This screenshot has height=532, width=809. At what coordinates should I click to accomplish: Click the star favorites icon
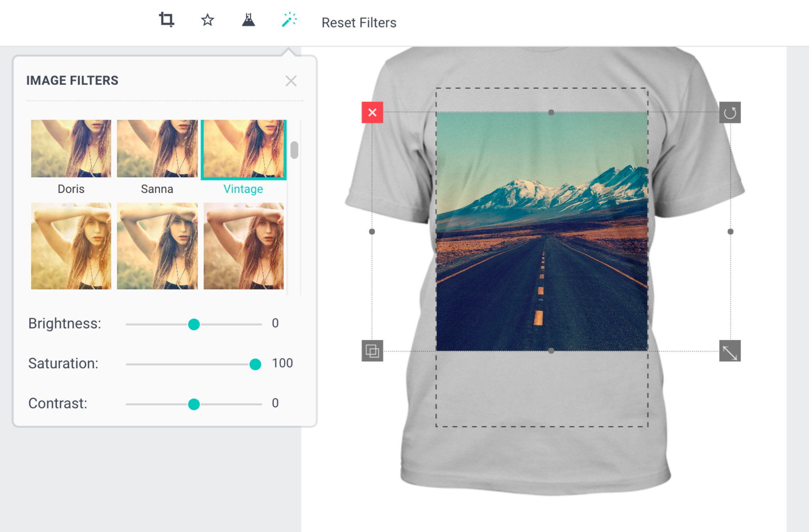pos(207,20)
